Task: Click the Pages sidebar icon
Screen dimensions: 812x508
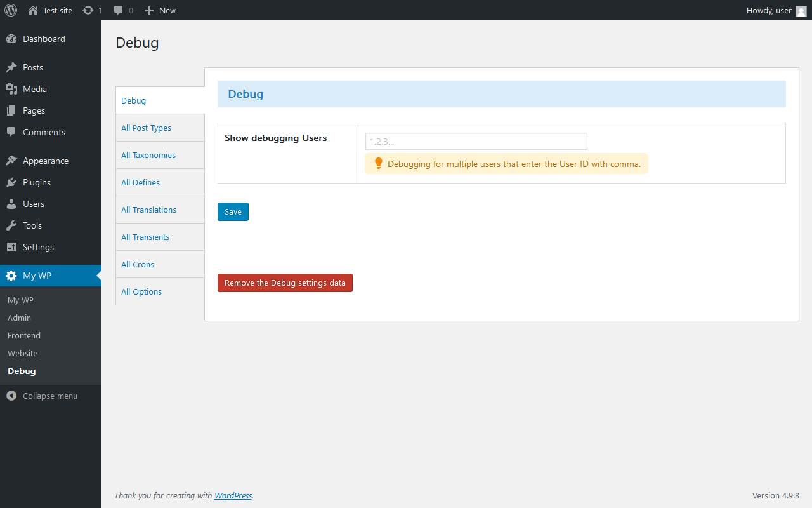Action: [x=11, y=110]
